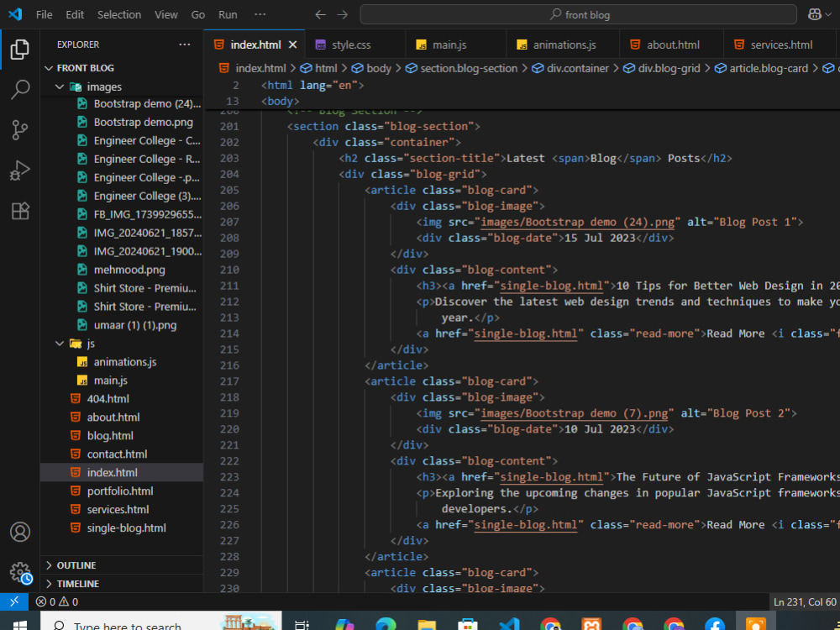Open Task View on the taskbar
840x630 pixels.
[x=302, y=624]
